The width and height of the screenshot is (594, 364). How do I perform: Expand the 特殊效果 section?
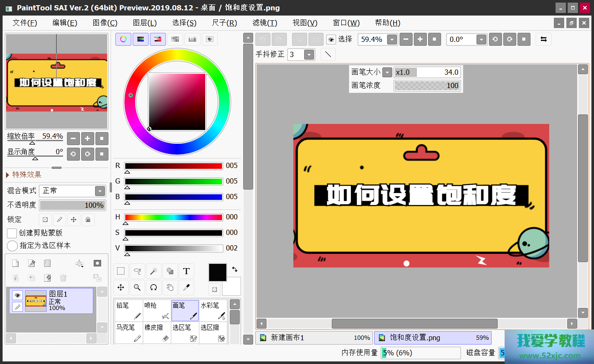[x=8, y=175]
